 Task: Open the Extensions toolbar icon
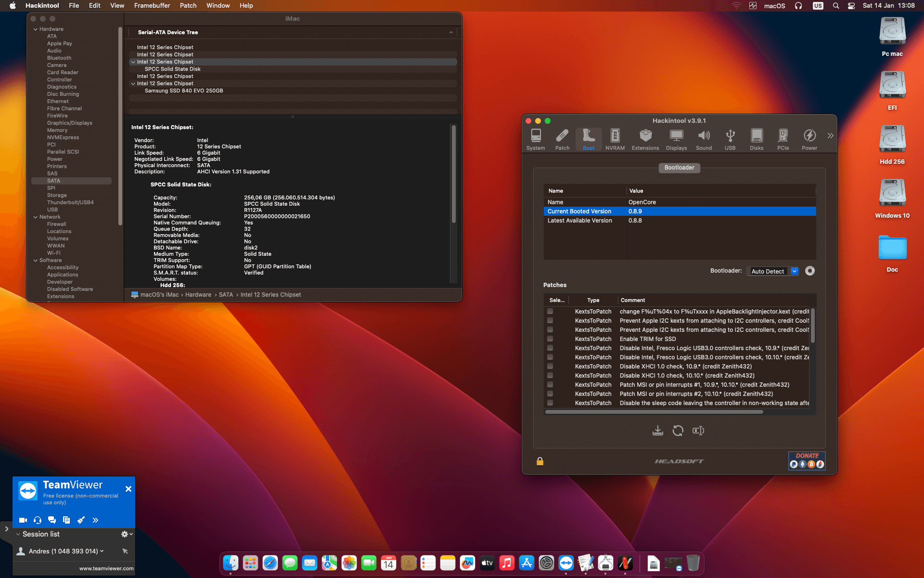pos(645,140)
